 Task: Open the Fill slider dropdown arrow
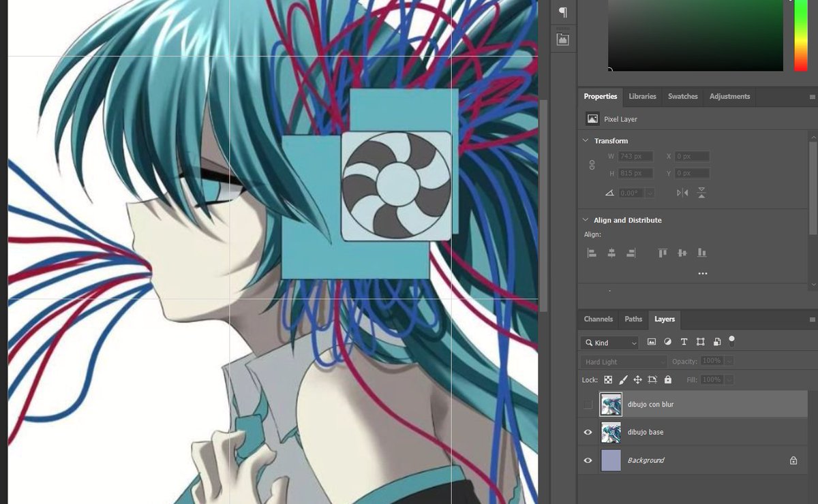pyautogui.click(x=729, y=379)
